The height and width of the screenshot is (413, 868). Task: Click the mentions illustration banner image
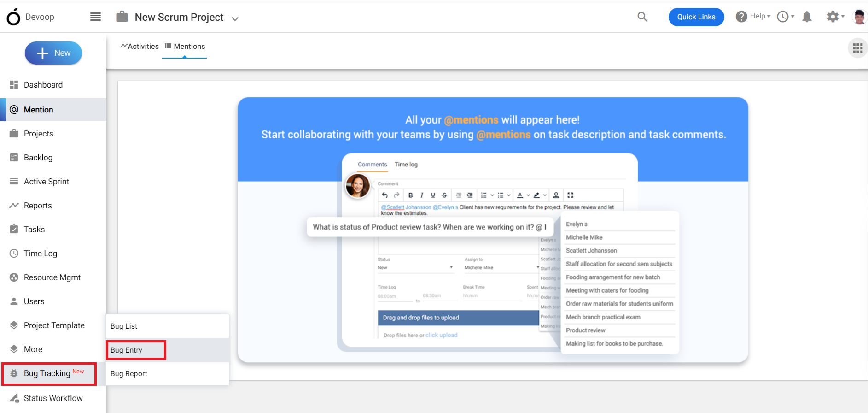point(493,230)
